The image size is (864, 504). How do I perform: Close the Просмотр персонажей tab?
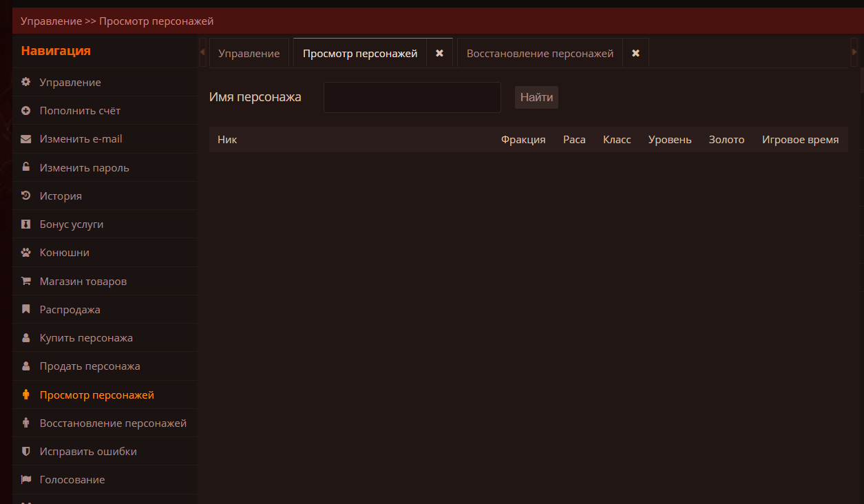point(439,53)
